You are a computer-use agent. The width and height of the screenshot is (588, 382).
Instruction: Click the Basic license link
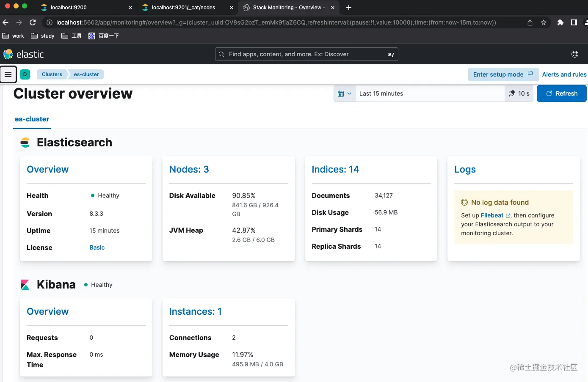pos(97,247)
